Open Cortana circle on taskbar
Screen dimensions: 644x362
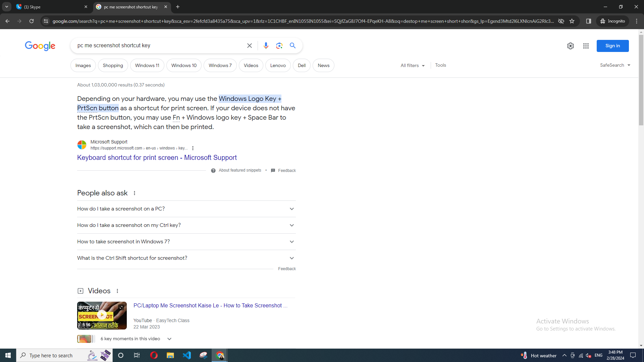coord(121,355)
